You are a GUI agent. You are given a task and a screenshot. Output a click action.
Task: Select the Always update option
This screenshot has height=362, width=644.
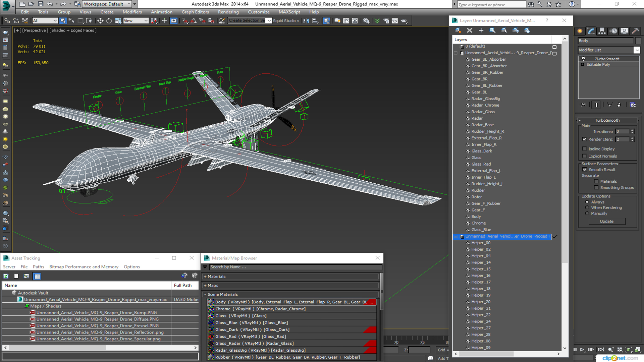pos(587,202)
